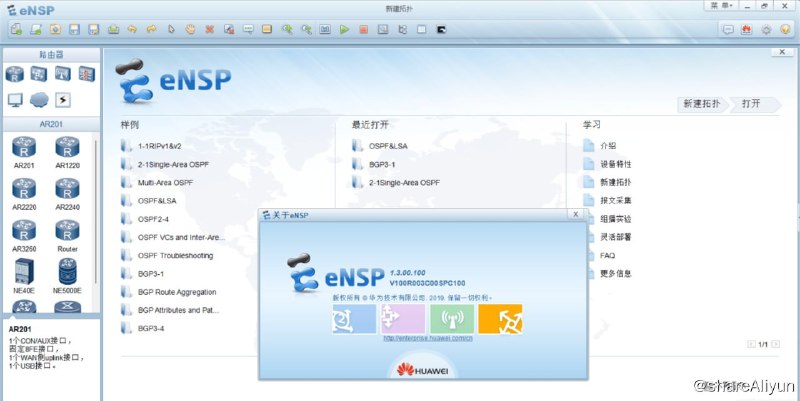The image size is (800, 401).
Task: Go to next page arrow beside 1/1
Action: pos(775,344)
